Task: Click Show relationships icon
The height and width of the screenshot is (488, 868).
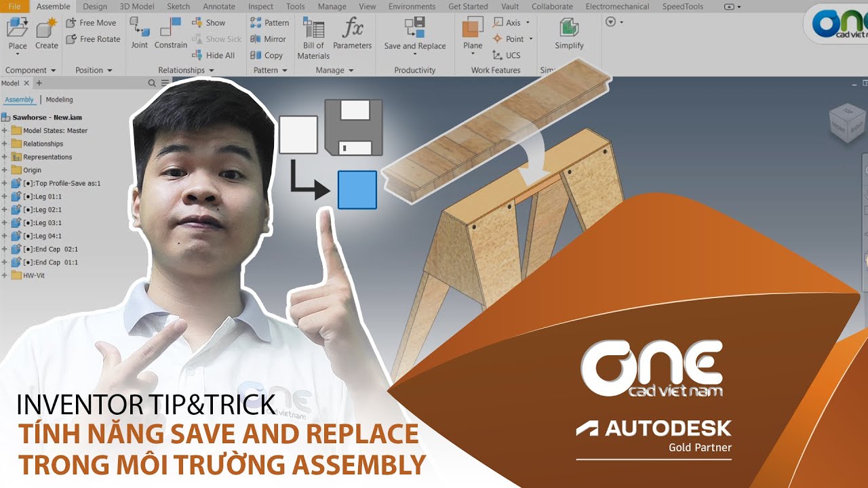Action: [197, 22]
